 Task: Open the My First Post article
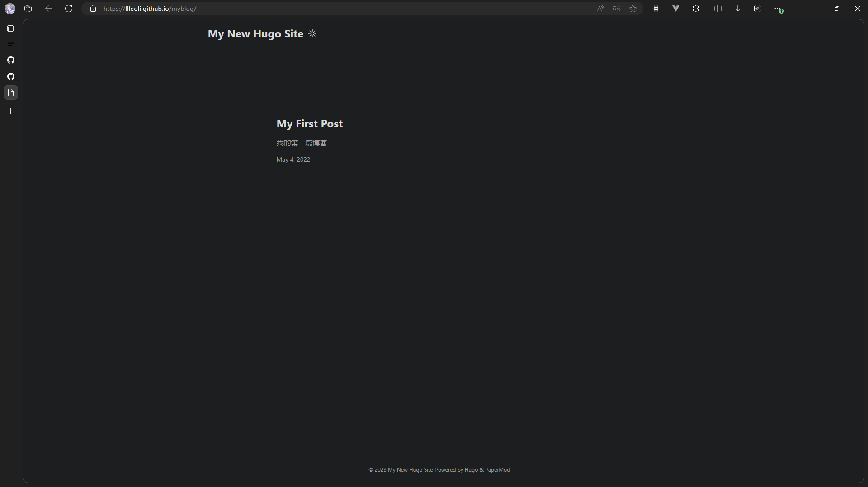tap(310, 124)
